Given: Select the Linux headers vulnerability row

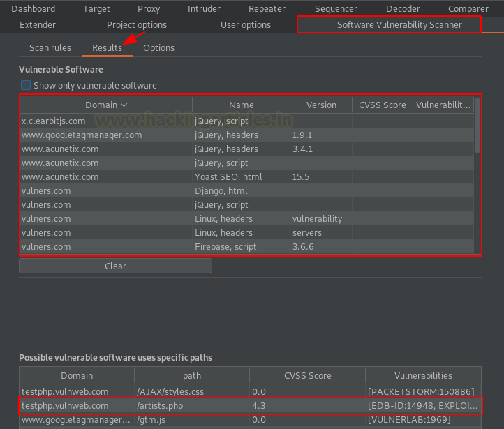Looking at the screenshot, I should pos(247,218).
